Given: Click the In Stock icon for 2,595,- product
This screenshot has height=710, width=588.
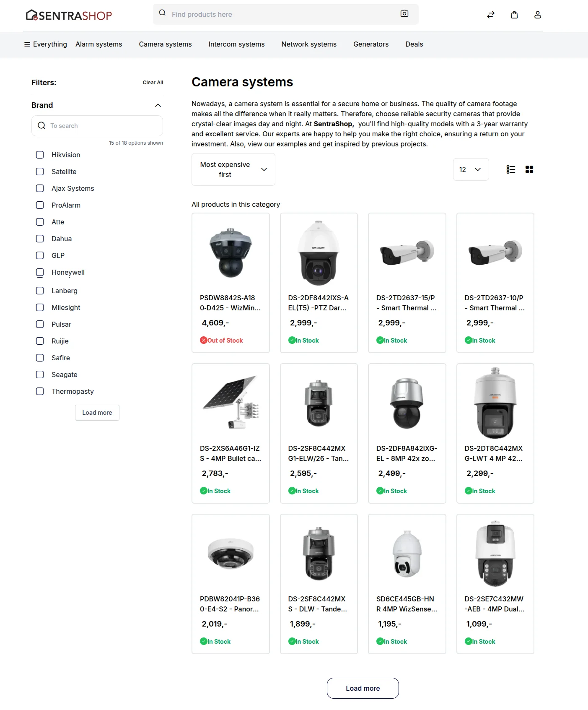Looking at the screenshot, I should [x=292, y=491].
